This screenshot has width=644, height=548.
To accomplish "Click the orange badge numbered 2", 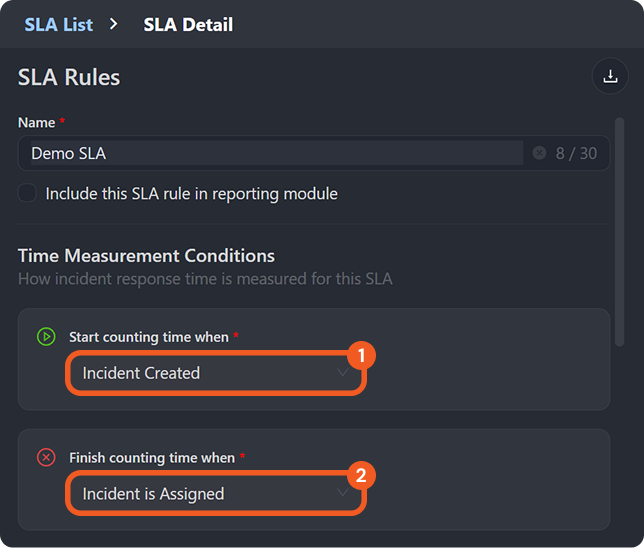I will (x=361, y=475).
